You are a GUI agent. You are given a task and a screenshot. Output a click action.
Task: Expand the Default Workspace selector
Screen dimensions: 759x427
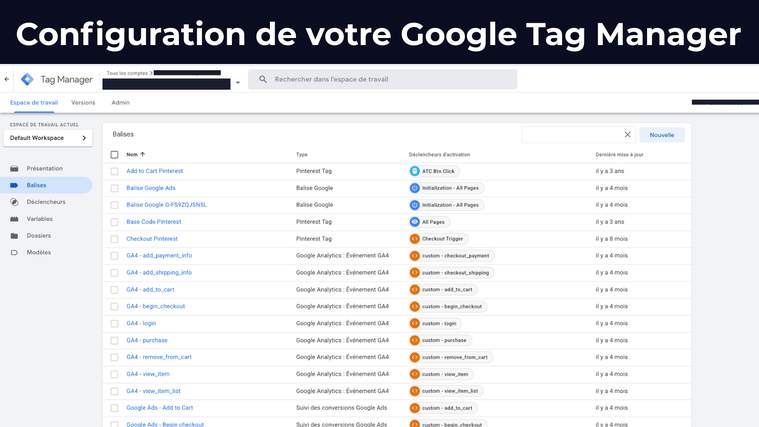(47, 138)
